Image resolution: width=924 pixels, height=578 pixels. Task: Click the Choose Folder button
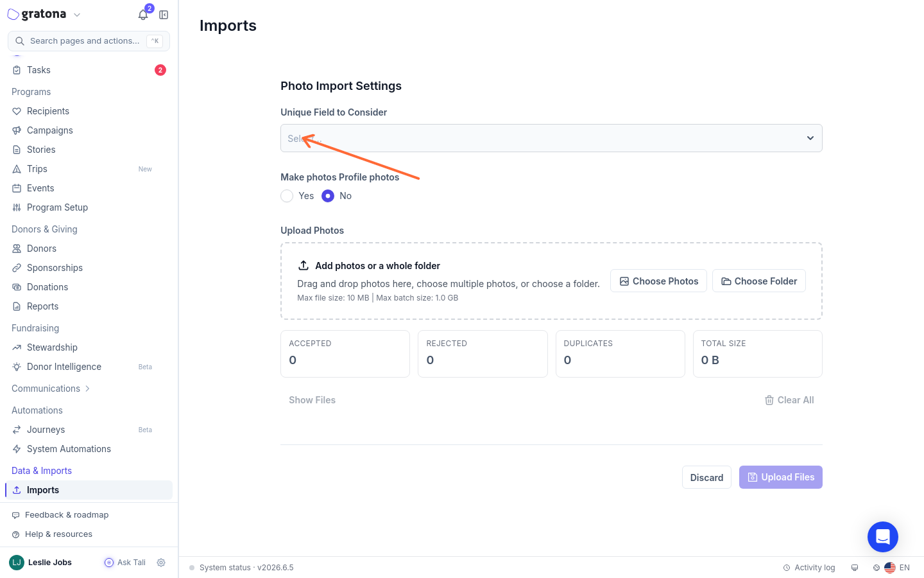point(759,281)
